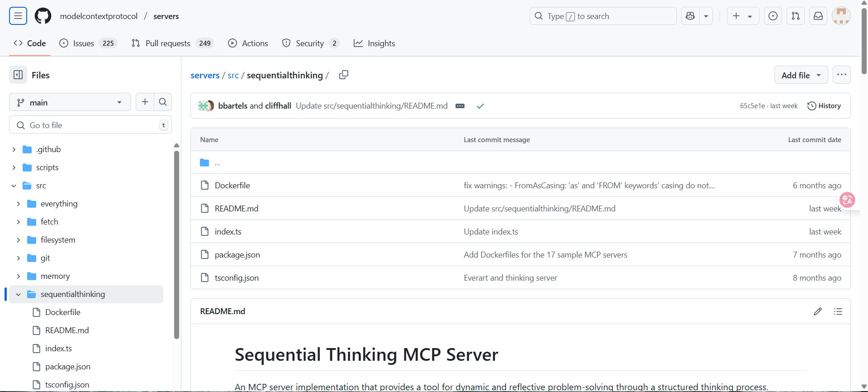Copy the path with copy icon
Image resolution: width=868 pixels, height=392 pixels.
tap(344, 75)
